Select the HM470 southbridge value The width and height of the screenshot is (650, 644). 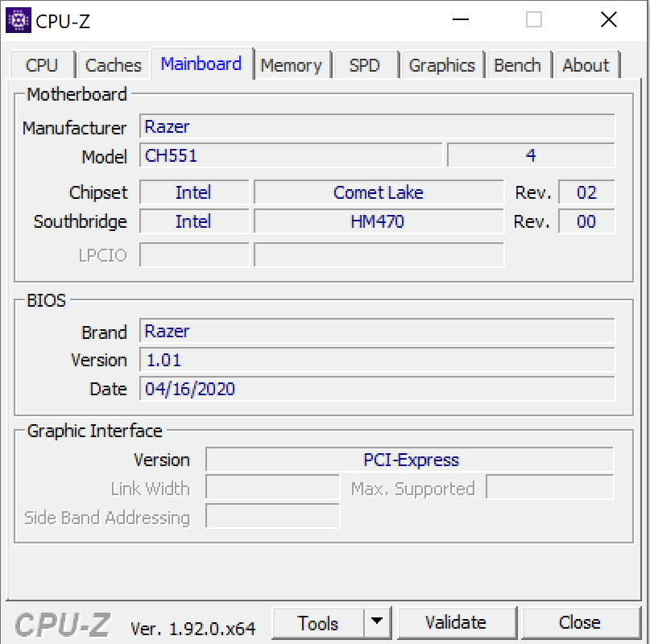[379, 221]
